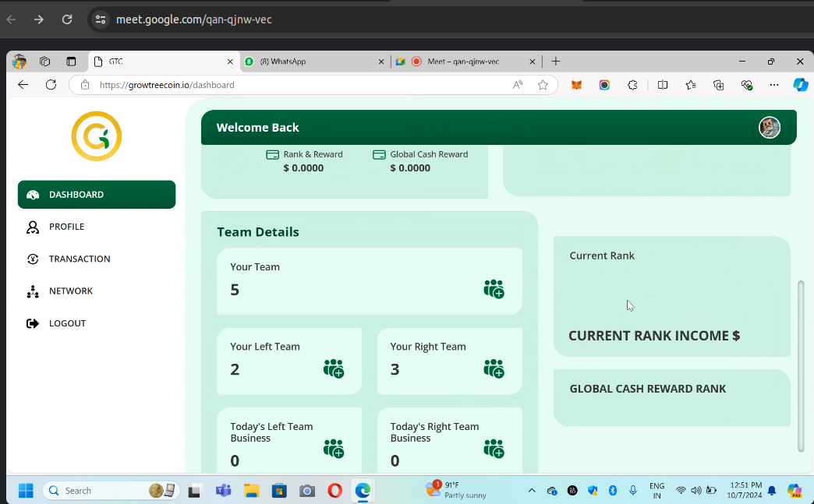Switch to the WhatsApp tab
814x504 pixels.
point(312,62)
